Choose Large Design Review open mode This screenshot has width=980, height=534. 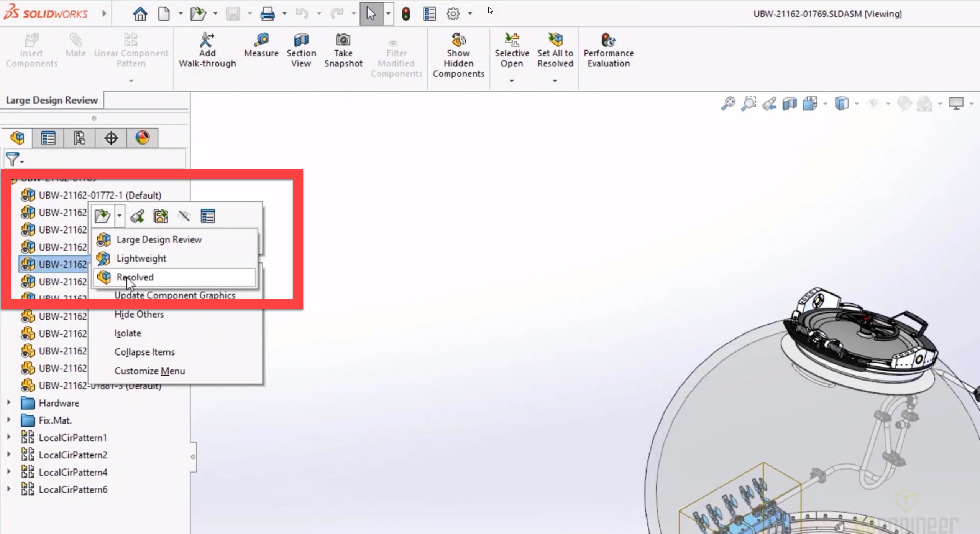click(175, 239)
